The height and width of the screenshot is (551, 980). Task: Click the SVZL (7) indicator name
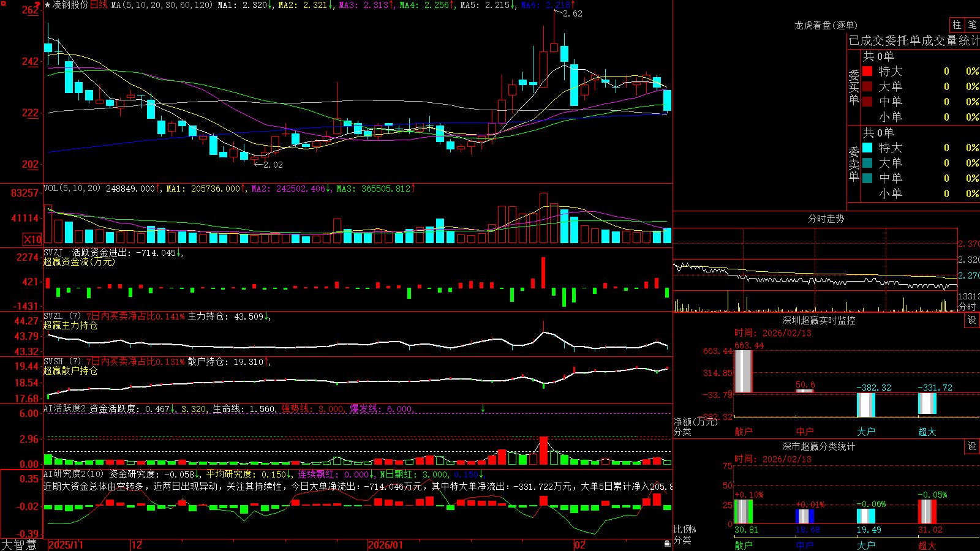coord(62,317)
